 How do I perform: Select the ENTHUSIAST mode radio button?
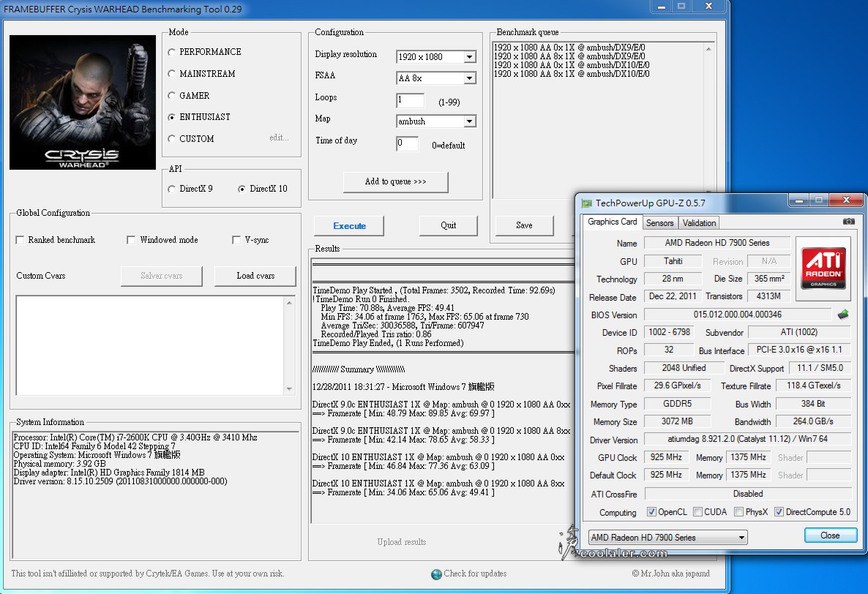click(x=171, y=117)
